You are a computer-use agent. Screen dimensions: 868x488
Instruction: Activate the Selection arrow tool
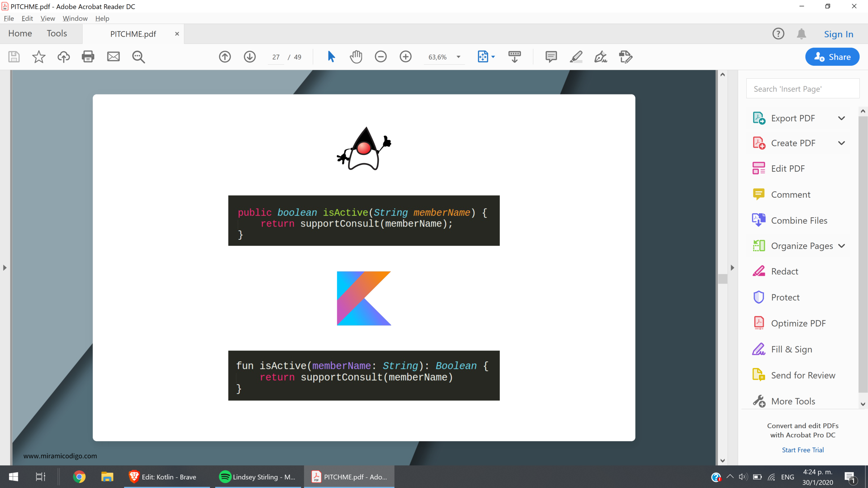(x=331, y=57)
